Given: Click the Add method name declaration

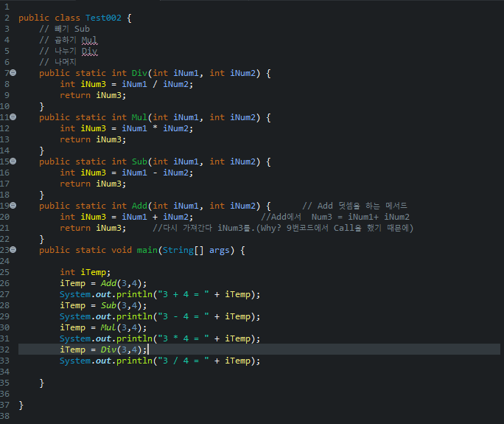Looking at the screenshot, I should click(x=139, y=206).
